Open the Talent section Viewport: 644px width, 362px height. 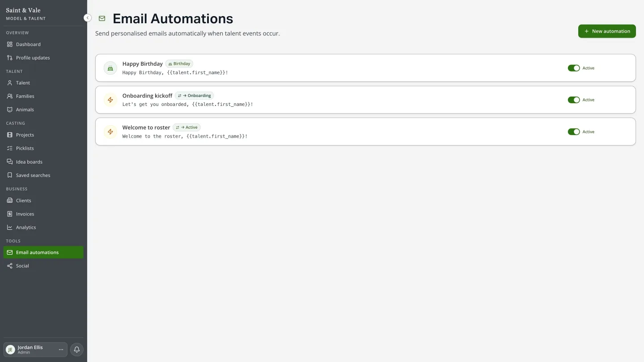[x=43, y=83]
